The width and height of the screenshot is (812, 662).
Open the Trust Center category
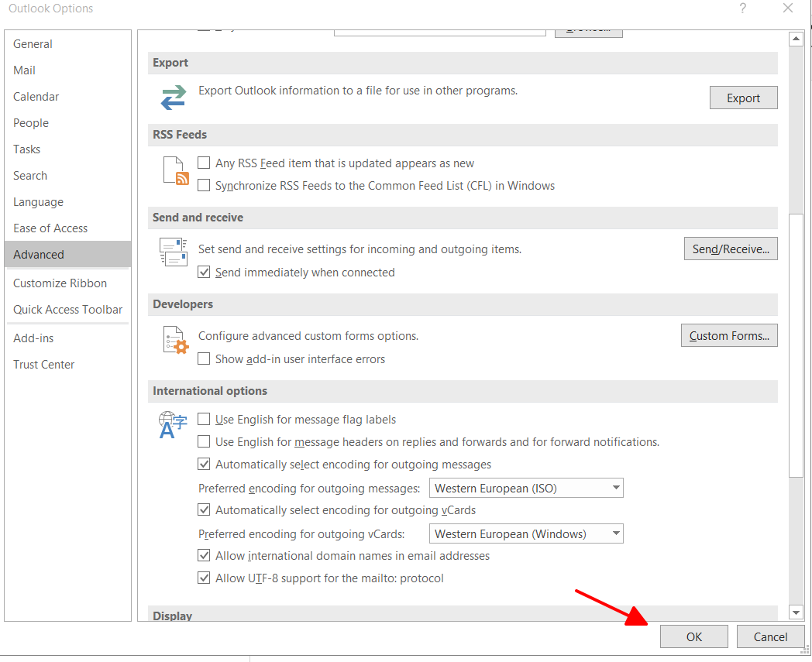pyautogui.click(x=68, y=365)
